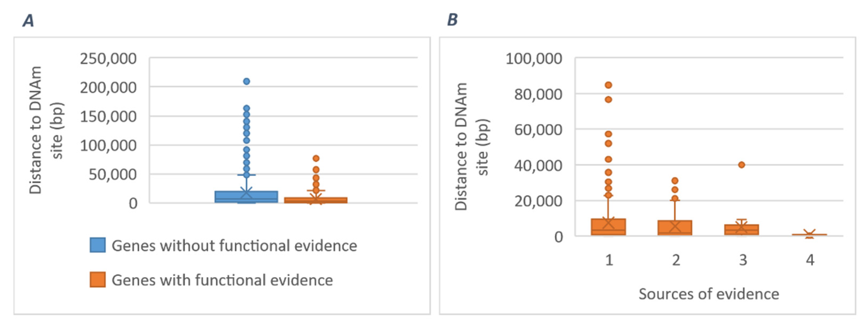Click the panel B letter label
This screenshot has height=325, width=868.
[453, 19]
